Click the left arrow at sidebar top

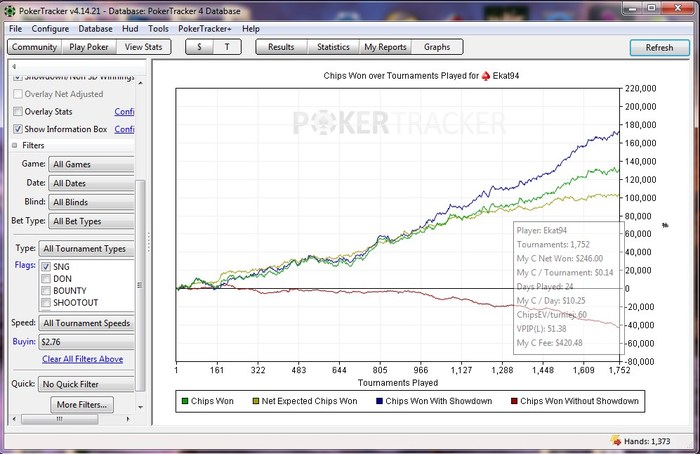pos(14,66)
